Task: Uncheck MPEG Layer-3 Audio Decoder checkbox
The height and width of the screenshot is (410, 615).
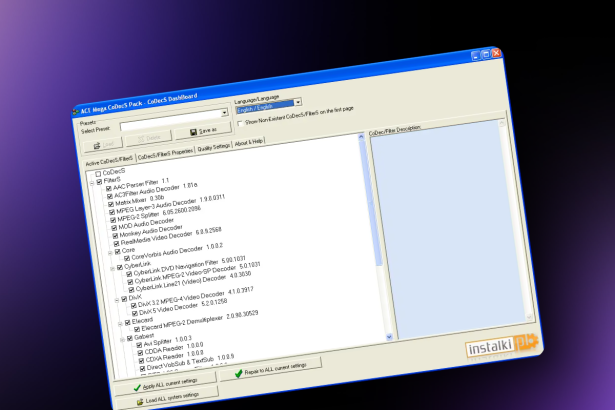Action: pyautogui.click(x=112, y=212)
